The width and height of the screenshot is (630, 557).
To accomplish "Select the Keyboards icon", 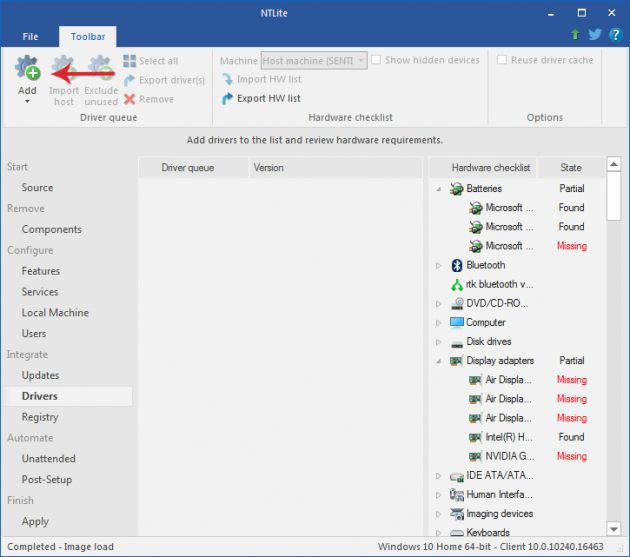I will 457,533.
